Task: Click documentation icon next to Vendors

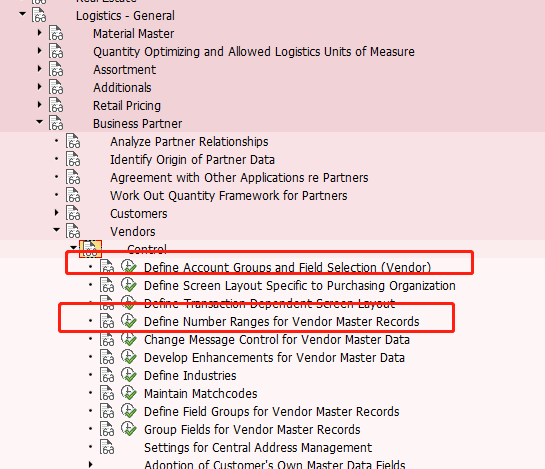Action: pos(73,231)
